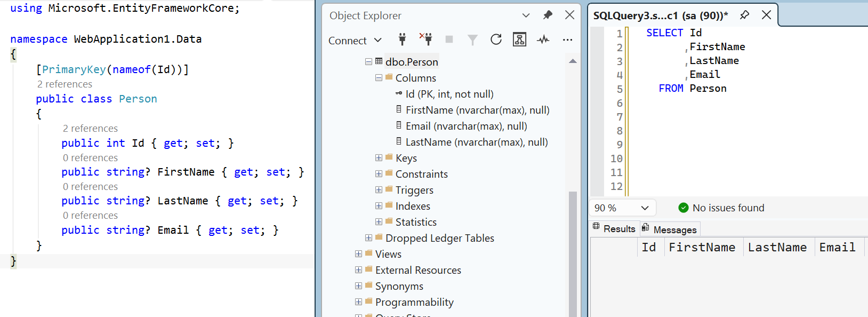Open the Object Explorer window position dropdown arrow
Screen dimensions: 868x317
[526, 15]
